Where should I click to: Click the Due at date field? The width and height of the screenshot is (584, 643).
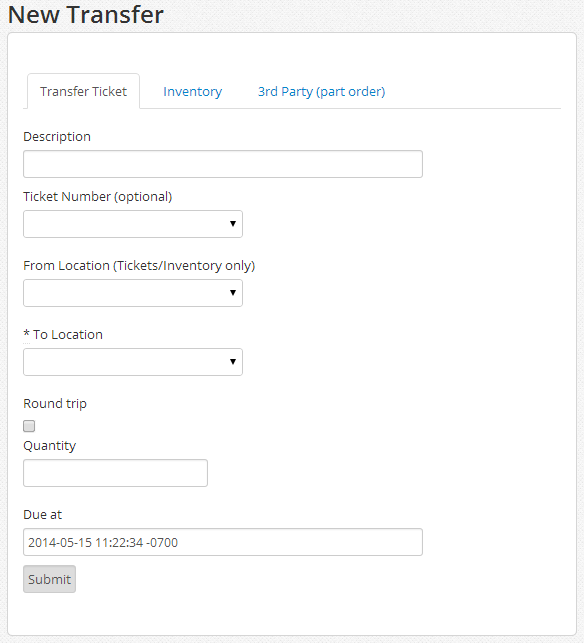coord(223,542)
